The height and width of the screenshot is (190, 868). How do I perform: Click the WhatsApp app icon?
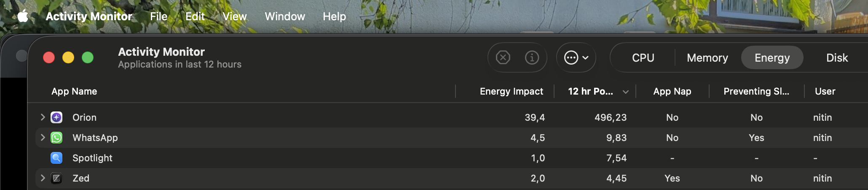56,138
